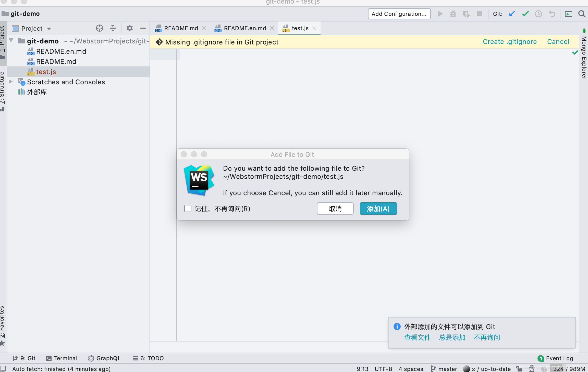Toggle tool window bars icon in status bar
The height and width of the screenshot is (372, 588).
tap(3, 368)
